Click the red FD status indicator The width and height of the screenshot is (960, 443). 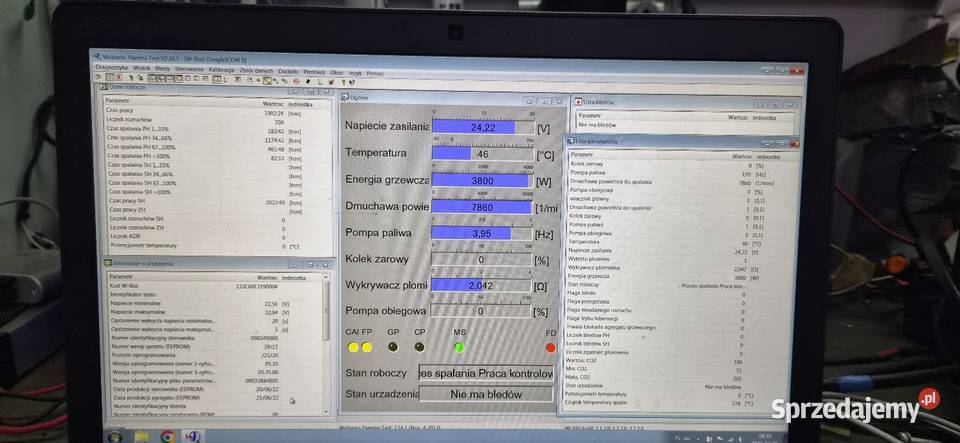tap(550, 348)
